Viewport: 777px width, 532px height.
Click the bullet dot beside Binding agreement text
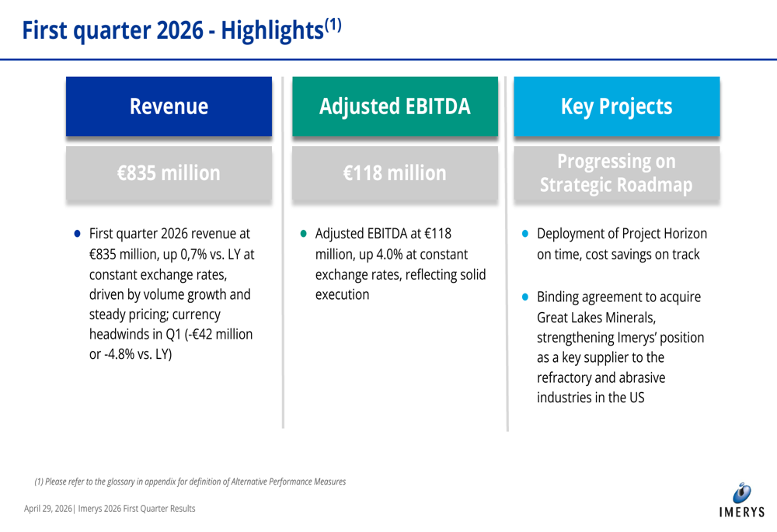(x=525, y=297)
